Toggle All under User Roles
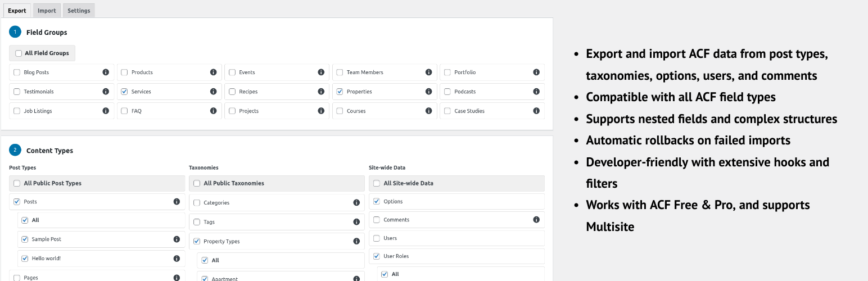 pyautogui.click(x=385, y=274)
